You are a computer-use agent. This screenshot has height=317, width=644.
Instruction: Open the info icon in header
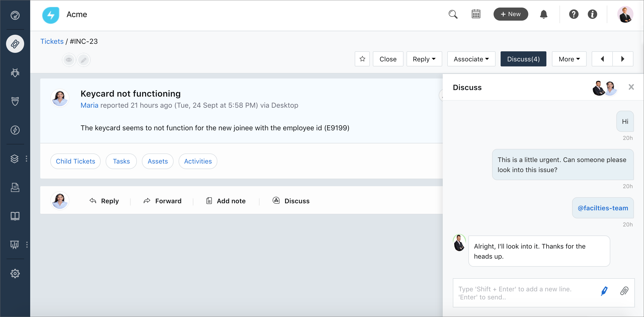pyautogui.click(x=592, y=14)
